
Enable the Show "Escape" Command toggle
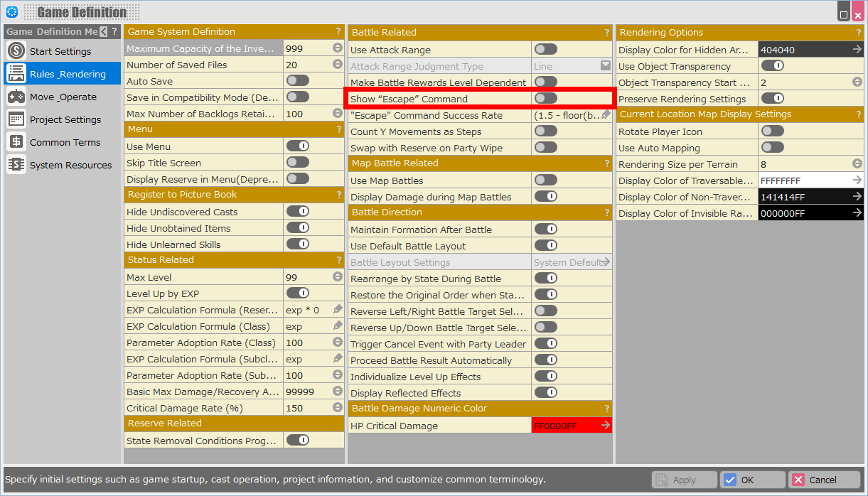click(546, 99)
